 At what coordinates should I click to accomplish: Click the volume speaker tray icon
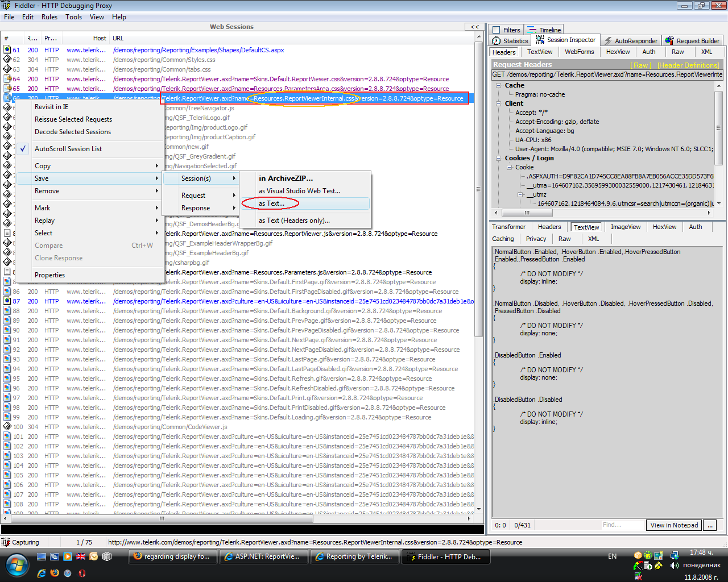pos(675,565)
